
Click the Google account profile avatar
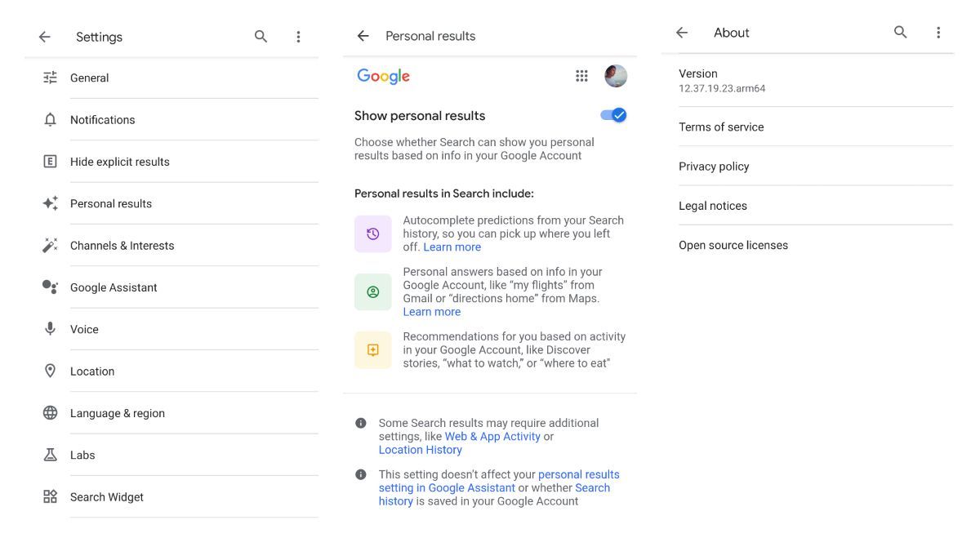[x=616, y=75]
